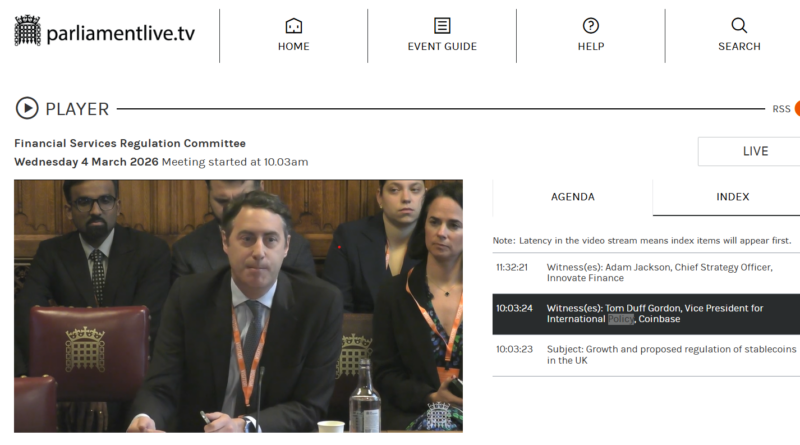
Task: Click the EVENT GUIDE menu label
Action: tap(442, 47)
